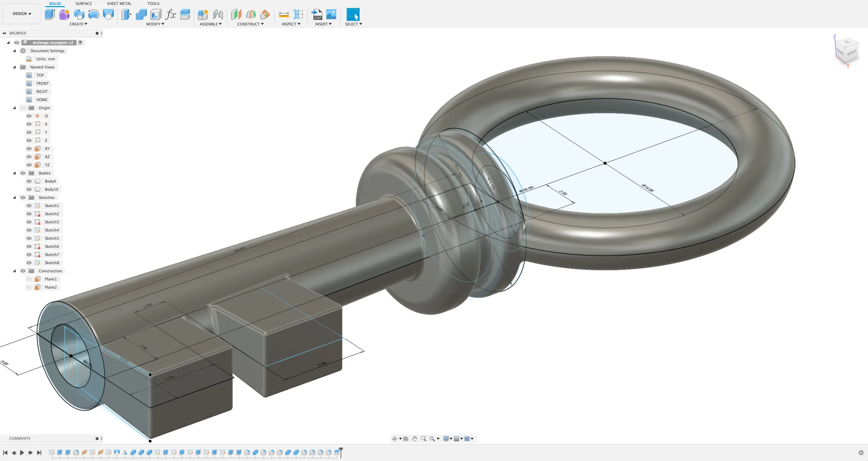Show the Origin folder visibility
Screen dimensions: 868x461
coord(23,108)
